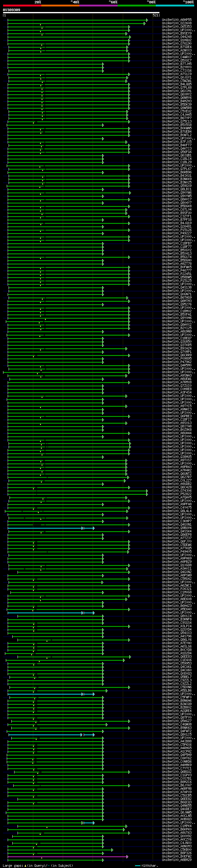Open hit UniRef100_A8HP55
Screen dimensions: 197x868
point(176,20)
